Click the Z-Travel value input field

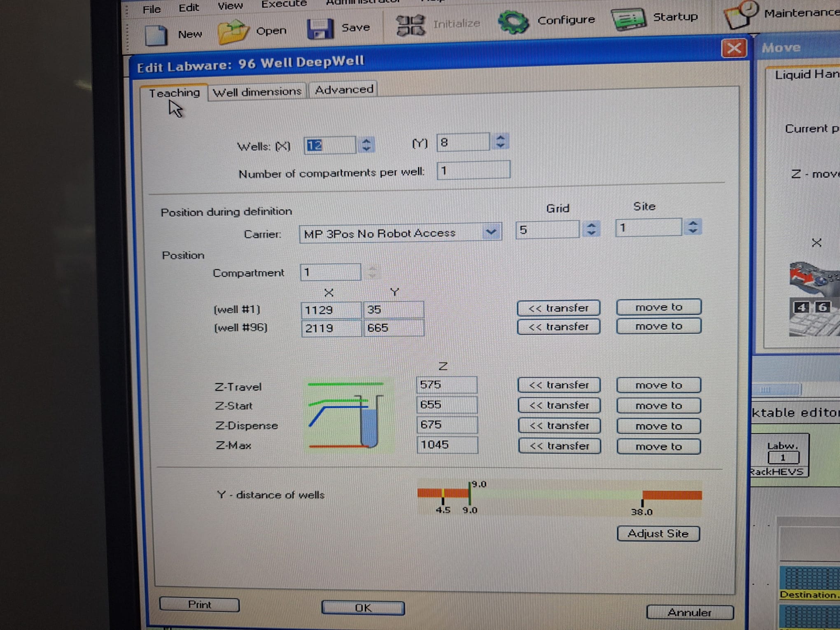(446, 385)
